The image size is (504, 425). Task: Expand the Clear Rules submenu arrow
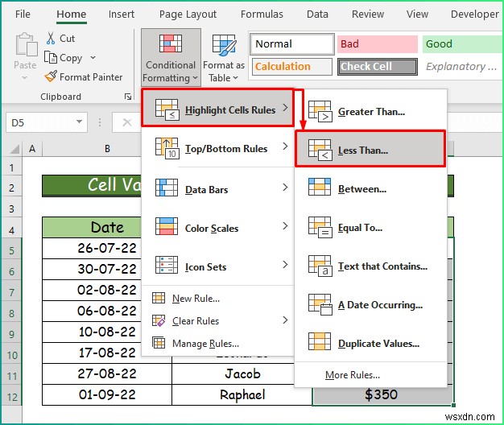[285, 320]
